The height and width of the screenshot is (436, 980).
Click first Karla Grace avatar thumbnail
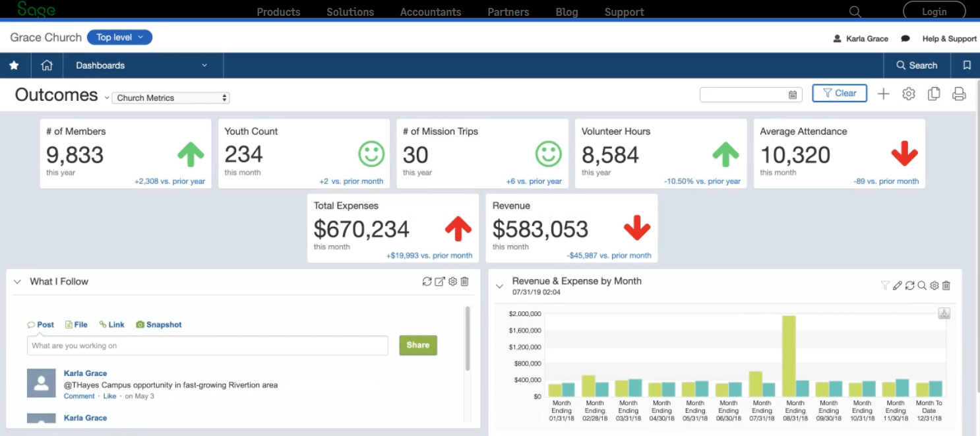(x=41, y=383)
